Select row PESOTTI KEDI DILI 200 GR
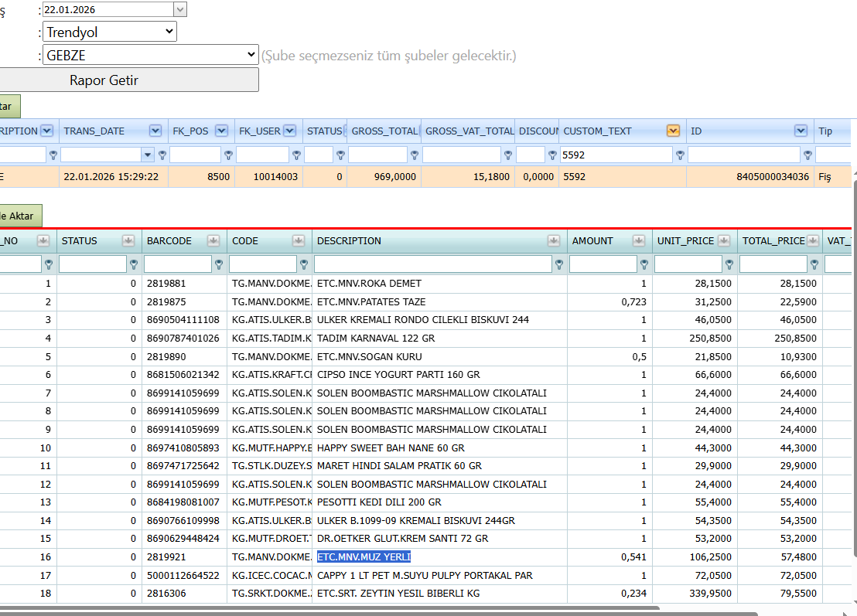 point(425,502)
